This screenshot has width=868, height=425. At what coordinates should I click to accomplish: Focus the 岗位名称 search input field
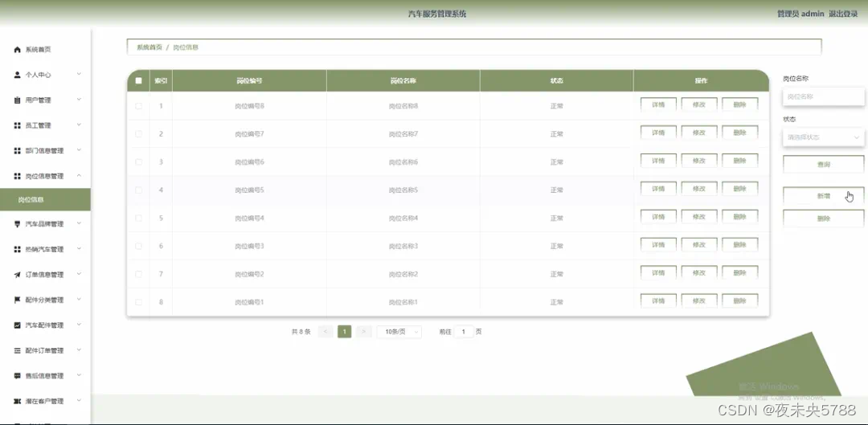pyautogui.click(x=823, y=96)
